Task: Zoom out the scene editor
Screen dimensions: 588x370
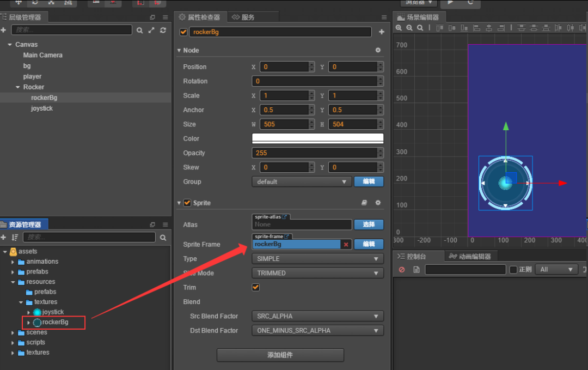Action: click(409, 28)
